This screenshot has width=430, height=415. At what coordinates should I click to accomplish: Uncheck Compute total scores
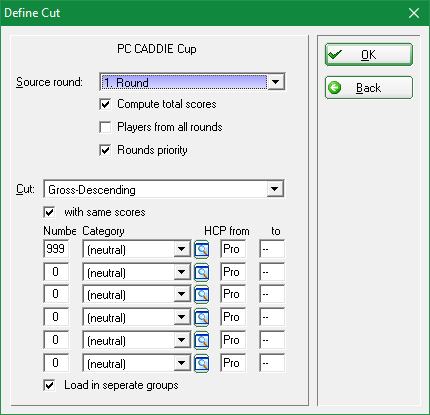coord(105,104)
